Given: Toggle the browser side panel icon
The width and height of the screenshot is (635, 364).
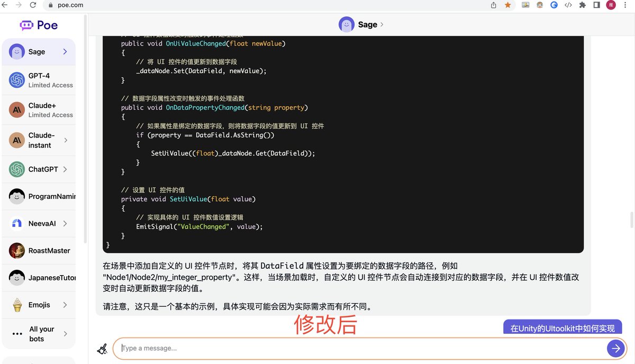Looking at the screenshot, I should 596,5.
